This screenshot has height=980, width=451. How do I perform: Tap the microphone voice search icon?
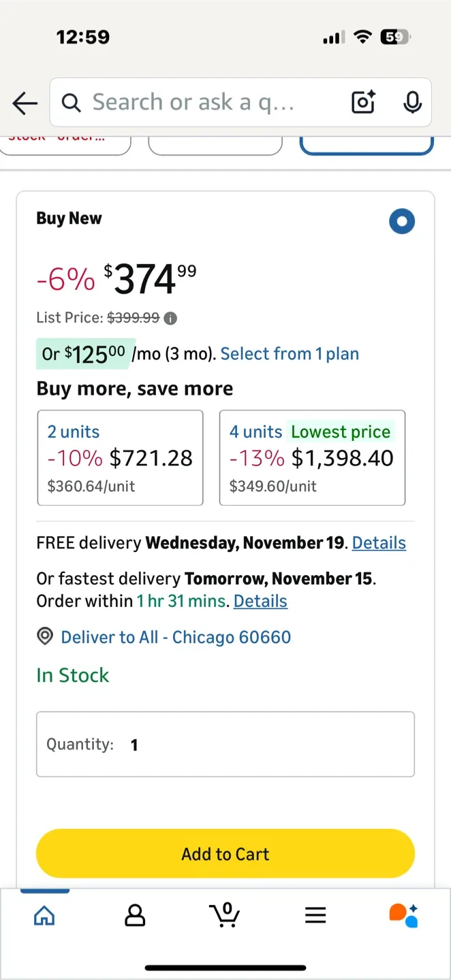(411, 102)
